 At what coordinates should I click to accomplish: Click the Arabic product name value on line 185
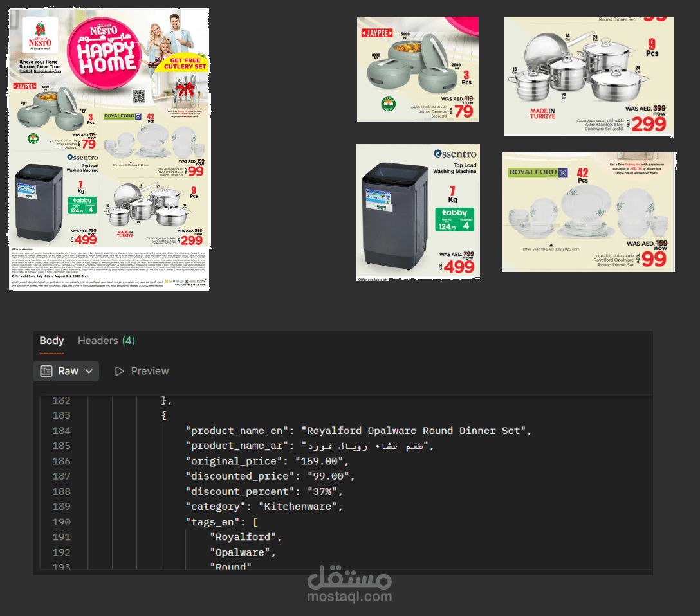tap(365, 446)
